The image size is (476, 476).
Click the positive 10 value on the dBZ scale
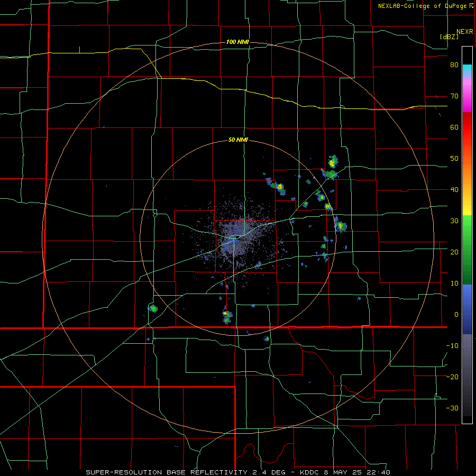tap(454, 283)
